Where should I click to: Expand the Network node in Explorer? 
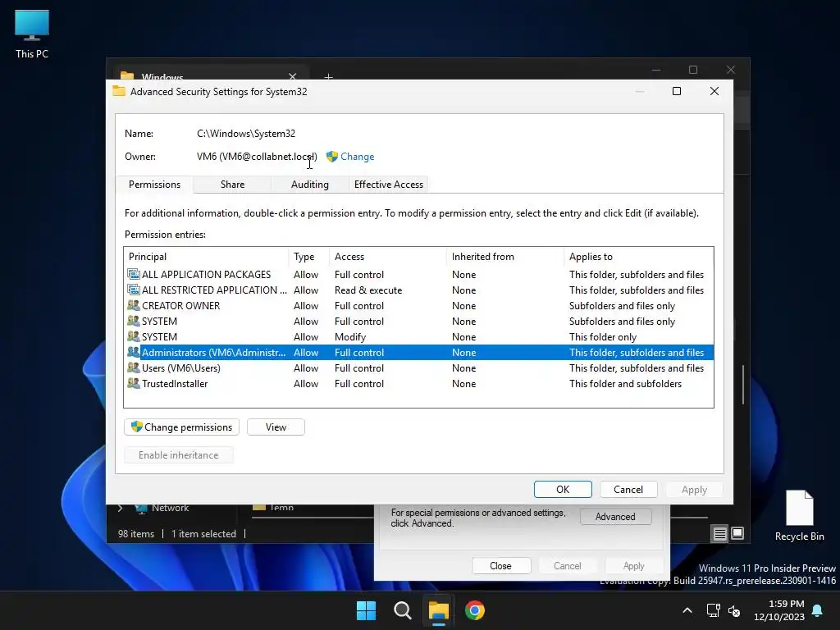120,508
